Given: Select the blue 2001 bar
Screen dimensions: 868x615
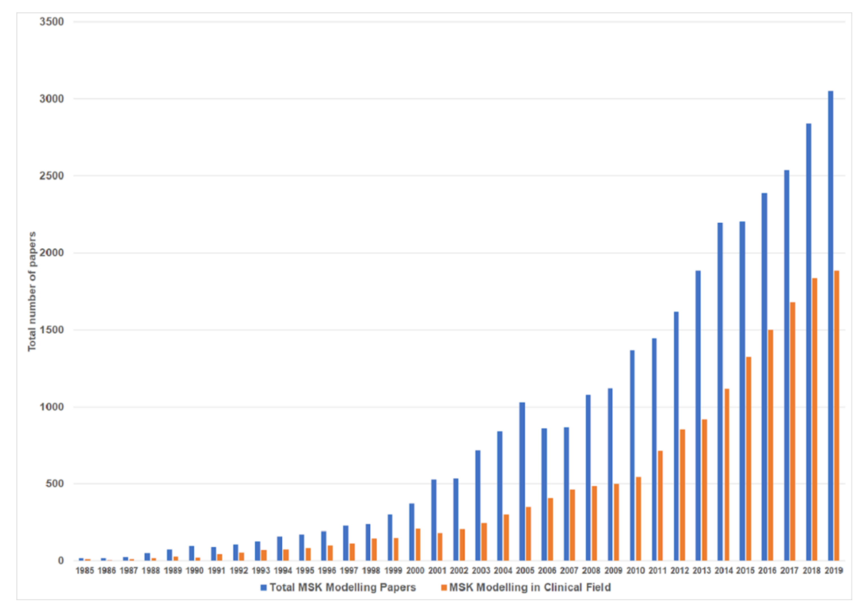Looking at the screenshot, I should [x=434, y=520].
